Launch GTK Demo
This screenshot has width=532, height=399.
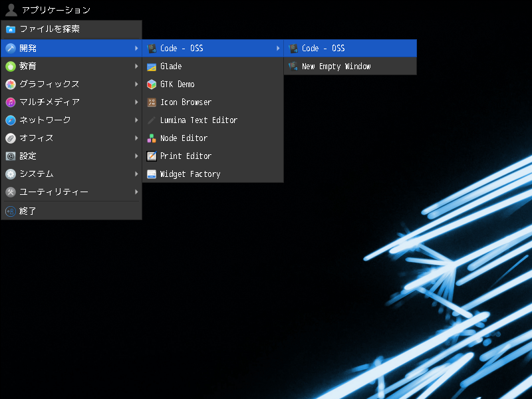(213, 84)
